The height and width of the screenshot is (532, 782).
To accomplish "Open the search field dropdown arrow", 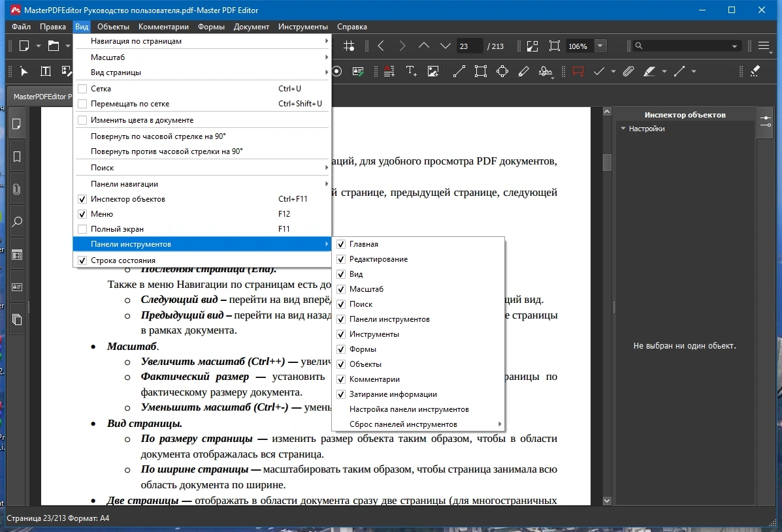I will tap(734, 46).
